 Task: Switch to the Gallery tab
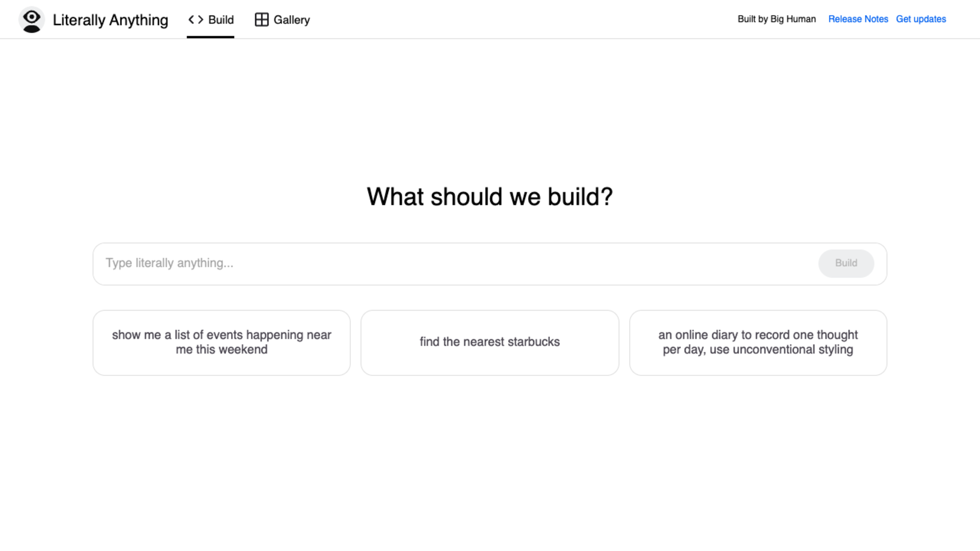[291, 20]
